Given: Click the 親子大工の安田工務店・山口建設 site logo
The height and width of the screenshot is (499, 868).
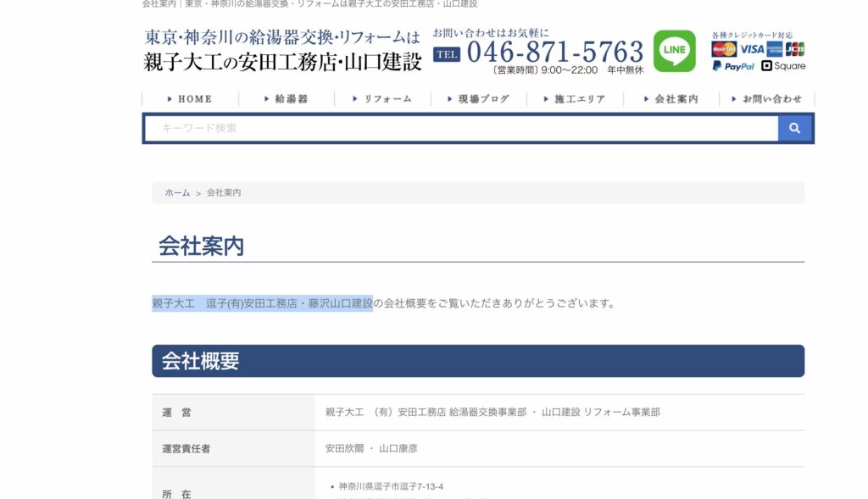Looking at the screenshot, I should point(282,51).
